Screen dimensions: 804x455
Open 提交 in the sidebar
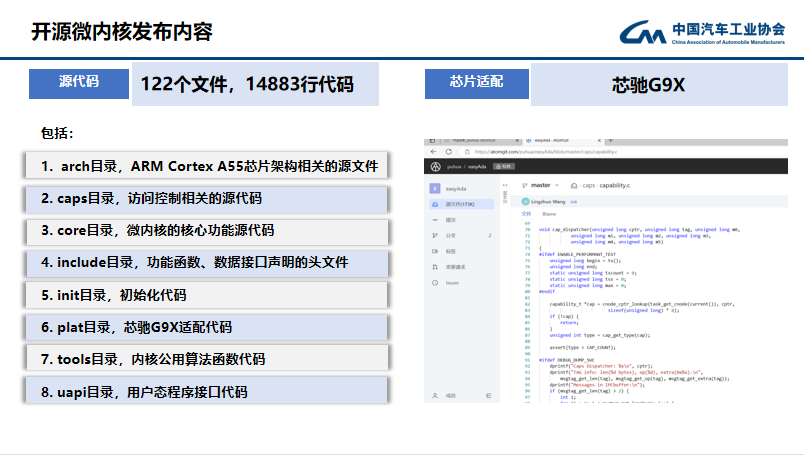[x=450, y=220]
